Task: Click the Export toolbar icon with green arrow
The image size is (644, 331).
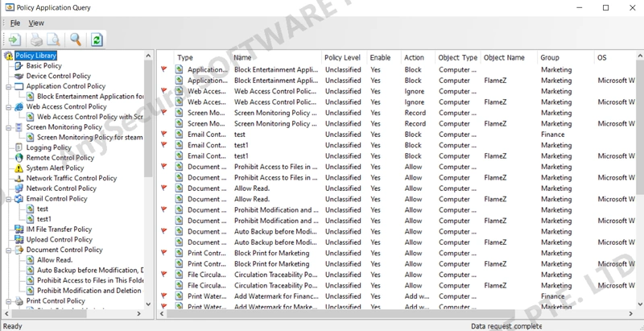Action: pos(14,39)
